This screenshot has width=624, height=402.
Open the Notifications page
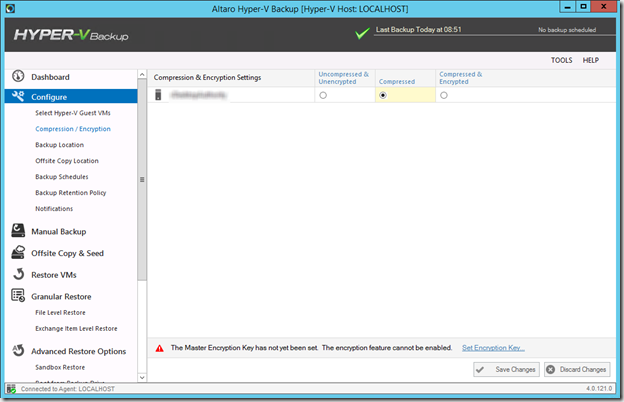[54, 209]
